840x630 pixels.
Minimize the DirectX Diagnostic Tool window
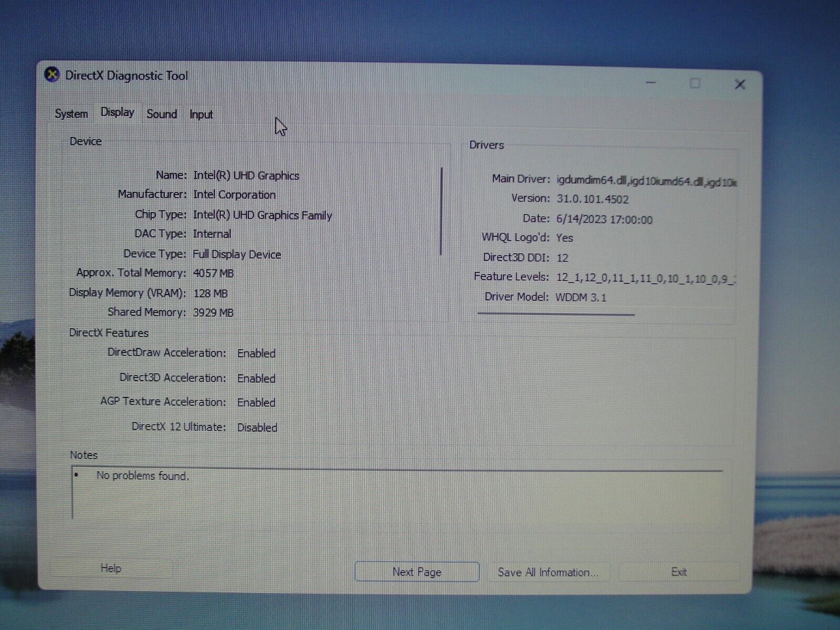coord(651,83)
